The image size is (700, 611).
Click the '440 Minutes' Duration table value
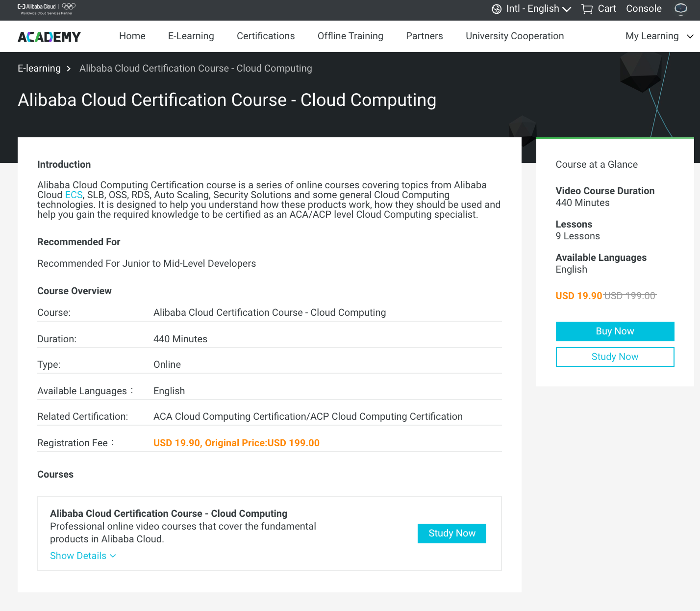[x=180, y=339]
